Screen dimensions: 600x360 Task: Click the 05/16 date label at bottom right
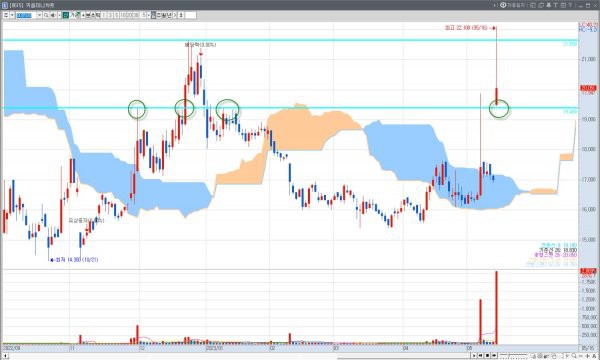click(x=587, y=349)
